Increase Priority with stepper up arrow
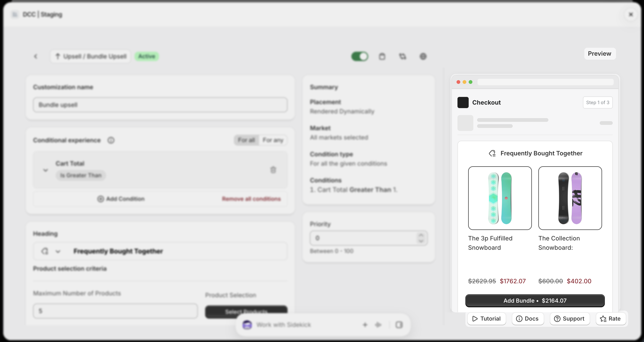 coord(421,235)
